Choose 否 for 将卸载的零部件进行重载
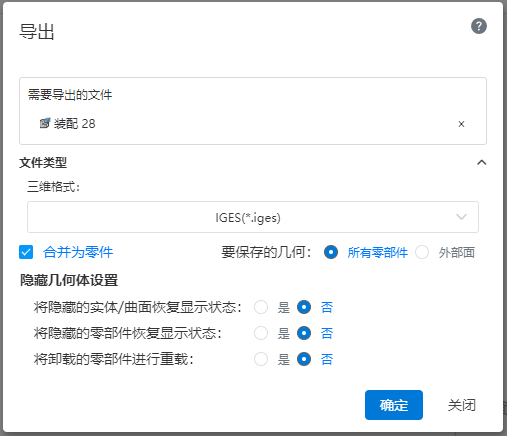This screenshot has width=507, height=436. tap(304, 359)
